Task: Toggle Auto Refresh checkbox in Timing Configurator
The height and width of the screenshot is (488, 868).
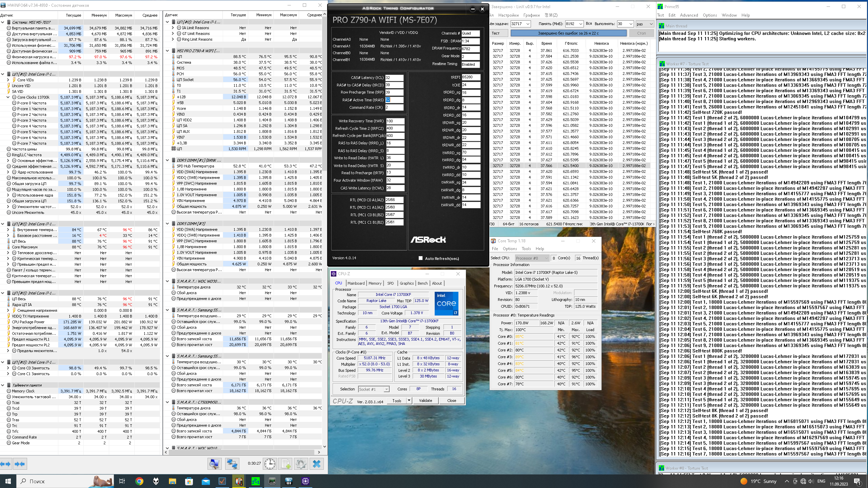Action: (x=420, y=258)
